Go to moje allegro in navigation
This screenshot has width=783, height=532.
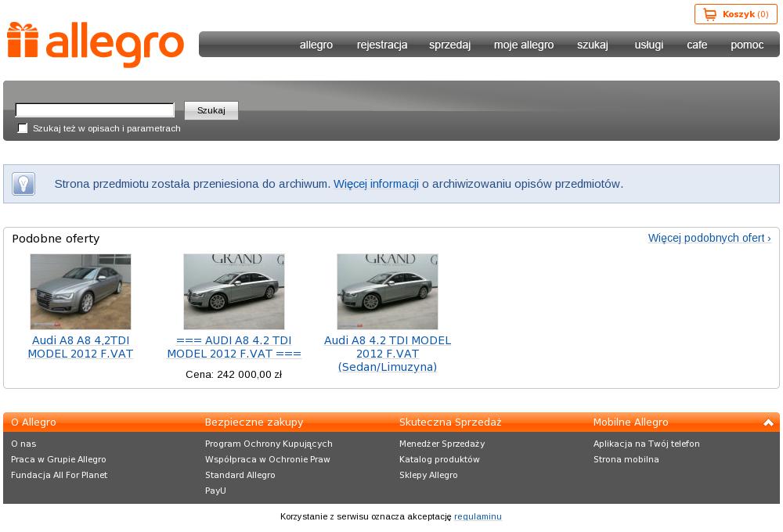point(523,45)
